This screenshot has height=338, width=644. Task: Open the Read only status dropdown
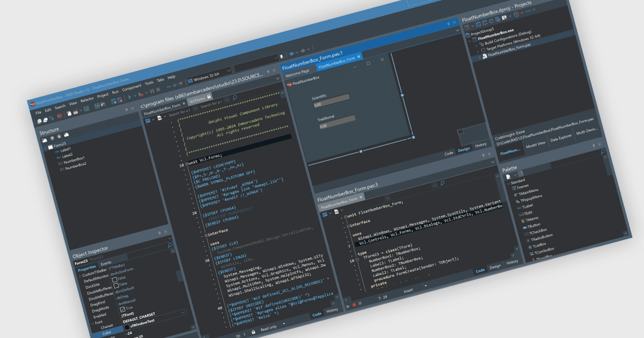pyautogui.click(x=283, y=322)
